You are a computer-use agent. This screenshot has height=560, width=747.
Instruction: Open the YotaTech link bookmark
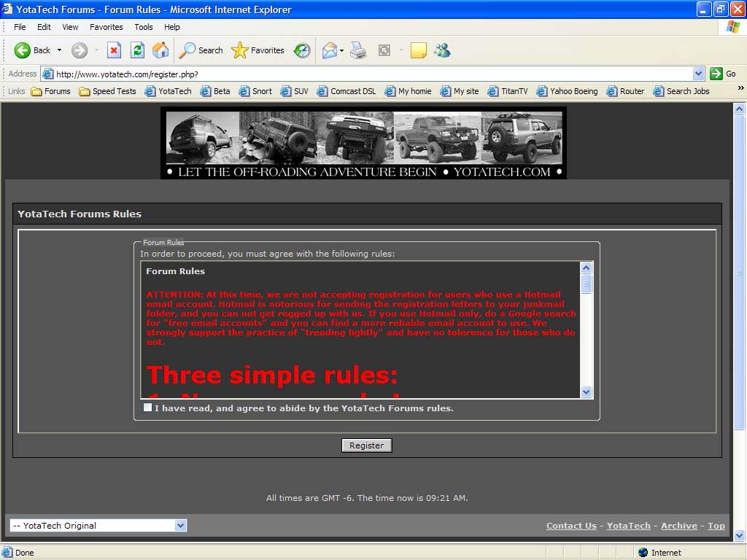169,91
